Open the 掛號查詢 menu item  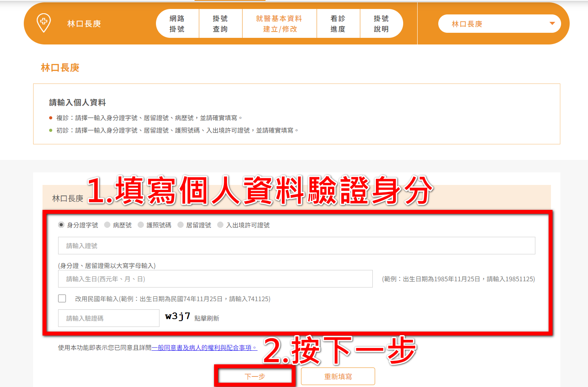pyautogui.click(x=220, y=24)
